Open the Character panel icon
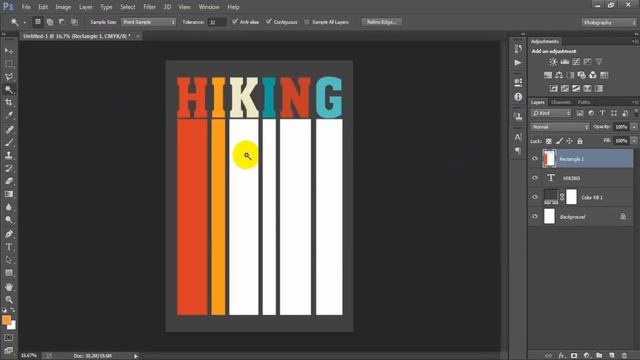The image size is (640, 360). [x=518, y=137]
